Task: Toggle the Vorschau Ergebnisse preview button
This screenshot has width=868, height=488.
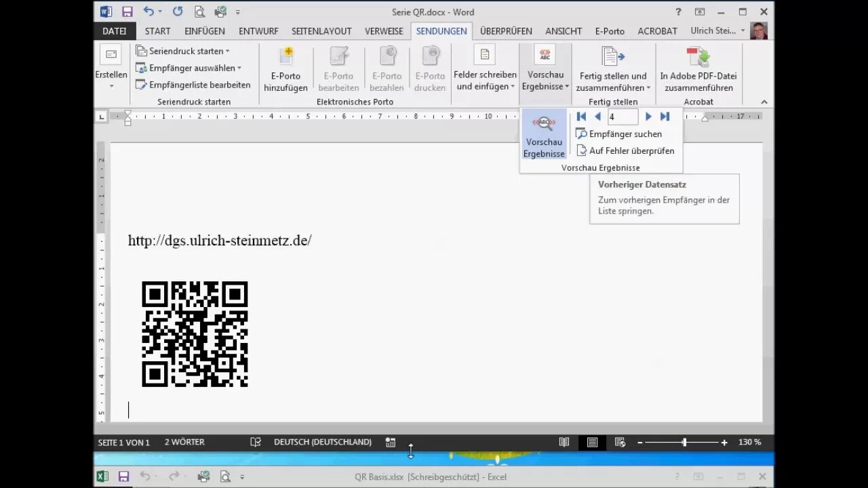Action: pyautogui.click(x=544, y=136)
